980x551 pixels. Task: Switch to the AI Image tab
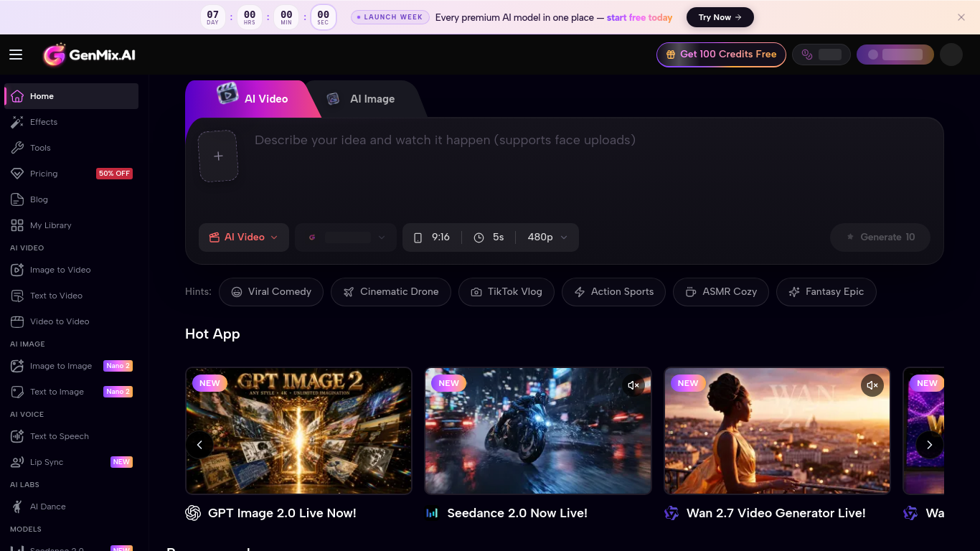[x=362, y=99]
